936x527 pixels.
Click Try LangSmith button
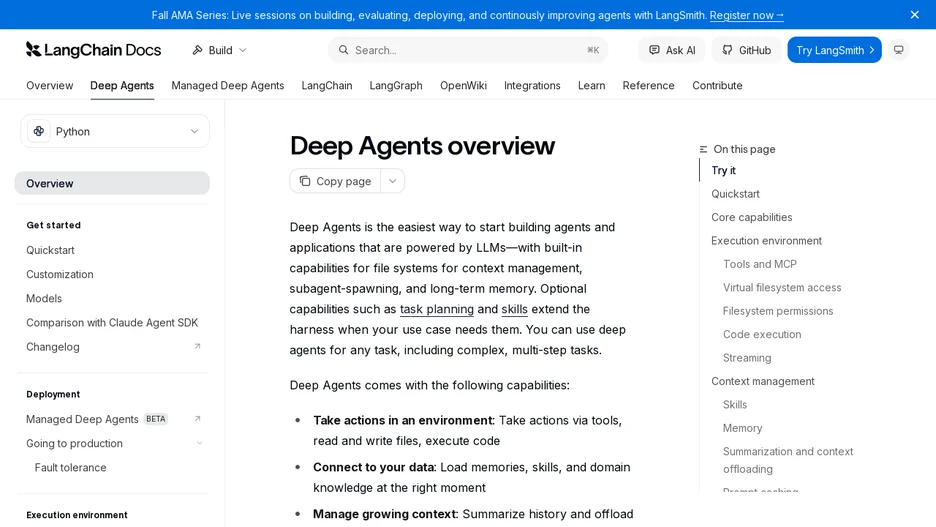(x=834, y=50)
